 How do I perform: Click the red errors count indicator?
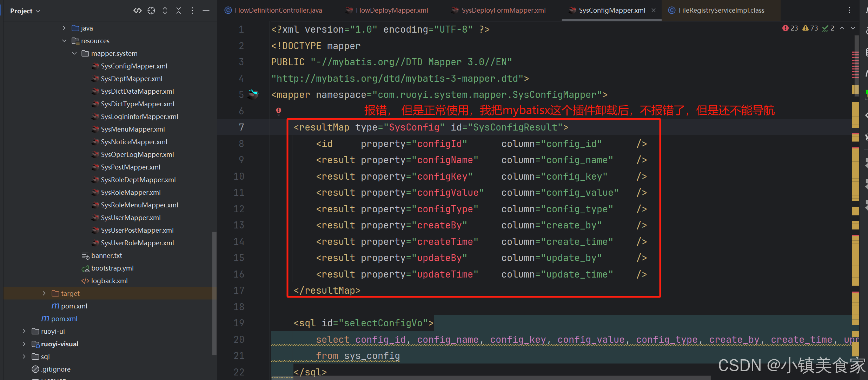click(790, 28)
